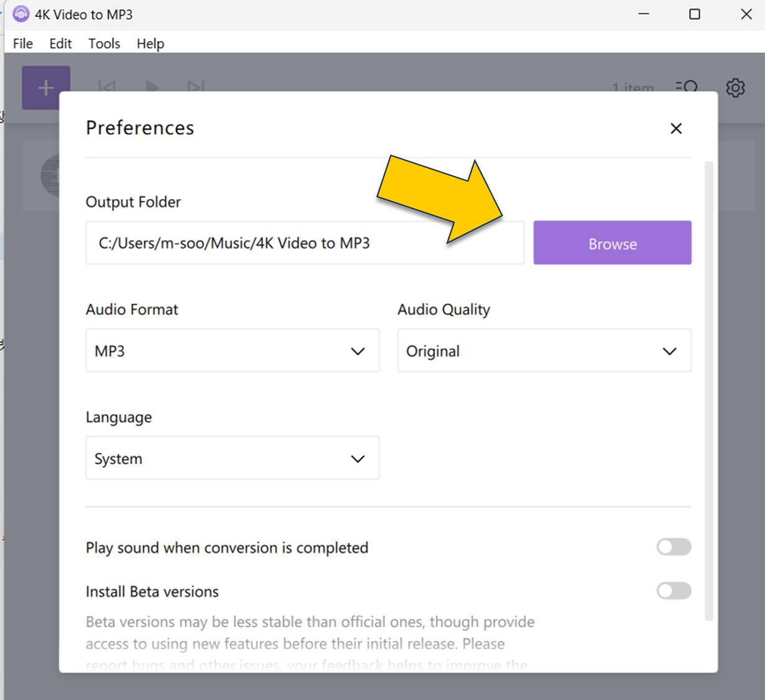Click the thumbnail of the listed item behind dialog
This screenshot has height=700, width=765.
(50, 176)
